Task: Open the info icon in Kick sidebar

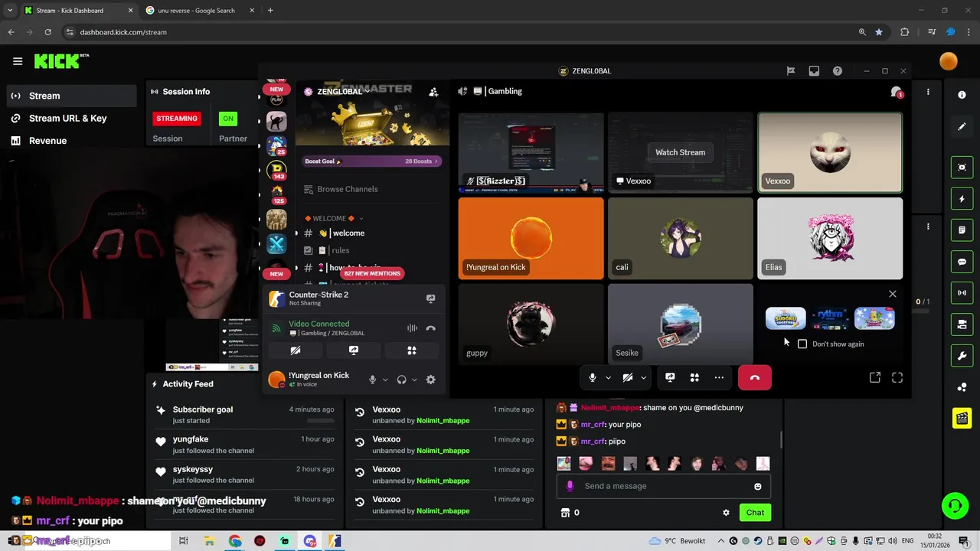Action: 962,95
